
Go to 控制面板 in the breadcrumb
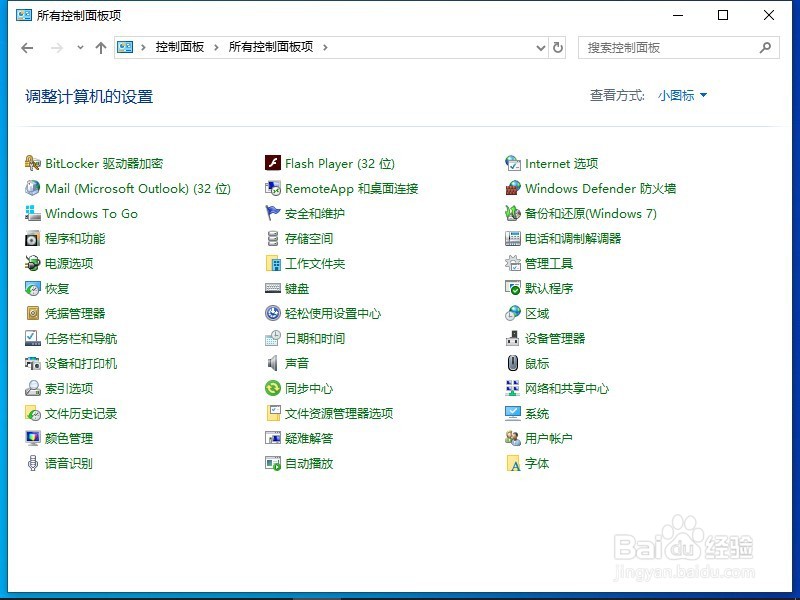coord(180,47)
